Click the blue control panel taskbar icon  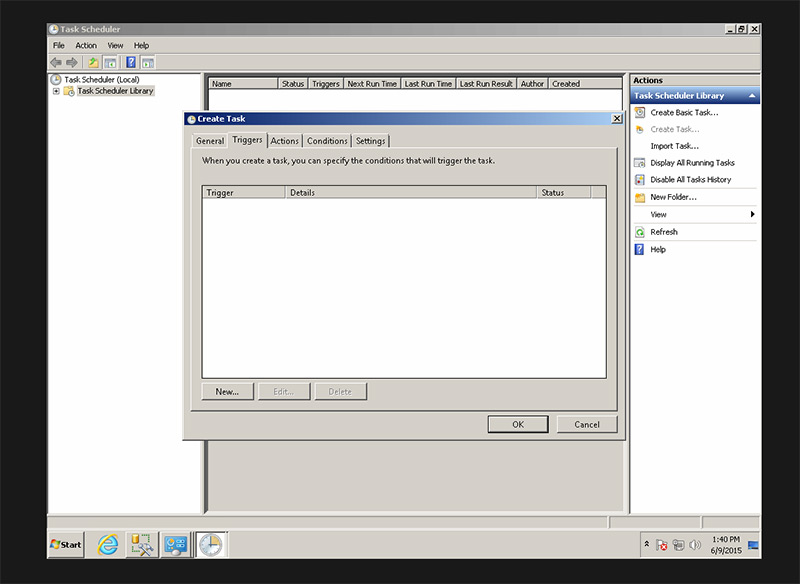[x=176, y=545]
